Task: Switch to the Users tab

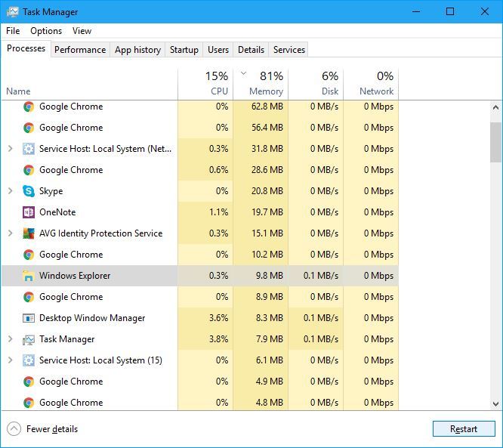Action: pyautogui.click(x=218, y=50)
